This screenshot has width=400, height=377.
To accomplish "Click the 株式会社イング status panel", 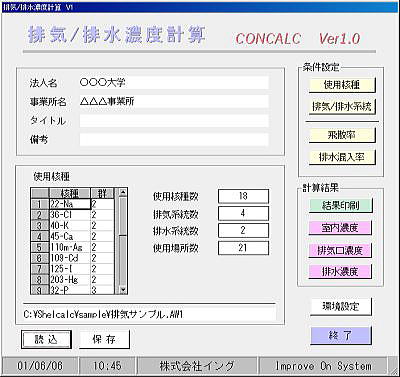I will [x=197, y=366].
